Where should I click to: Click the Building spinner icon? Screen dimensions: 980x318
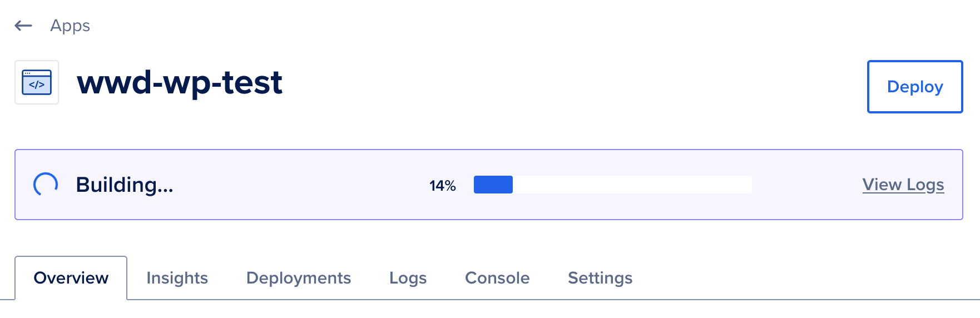click(46, 185)
